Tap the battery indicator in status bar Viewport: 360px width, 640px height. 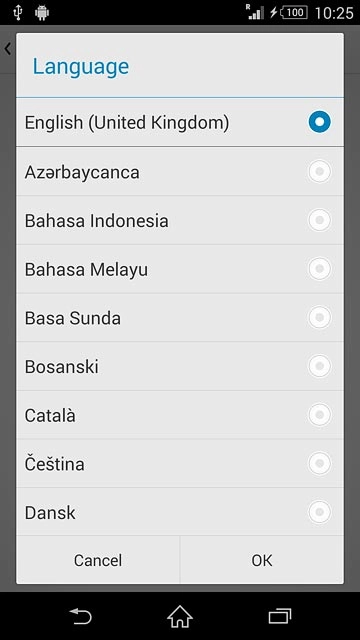(294, 13)
